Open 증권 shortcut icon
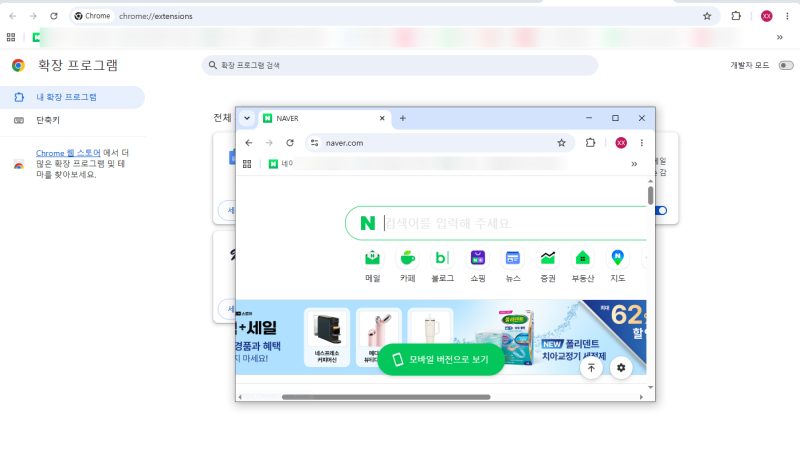The width and height of the screenshot is (800, 476). [x=547, y=258]
